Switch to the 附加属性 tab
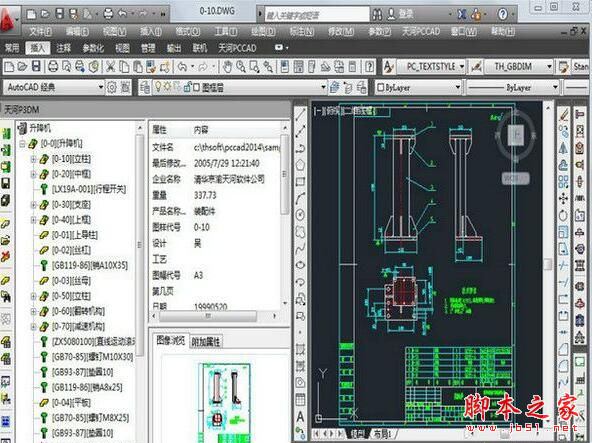The height and width of the screenshot is (443, 592). 206,342
